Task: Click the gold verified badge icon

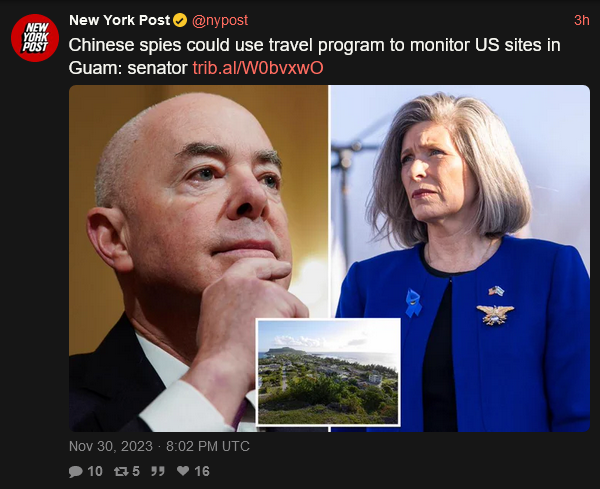Action: point(180,20)
